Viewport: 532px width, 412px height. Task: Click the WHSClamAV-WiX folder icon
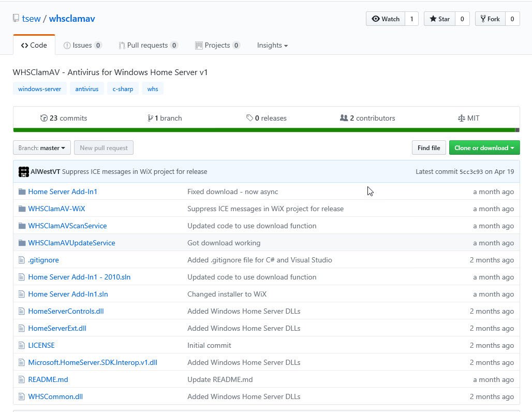click(22, 209)
